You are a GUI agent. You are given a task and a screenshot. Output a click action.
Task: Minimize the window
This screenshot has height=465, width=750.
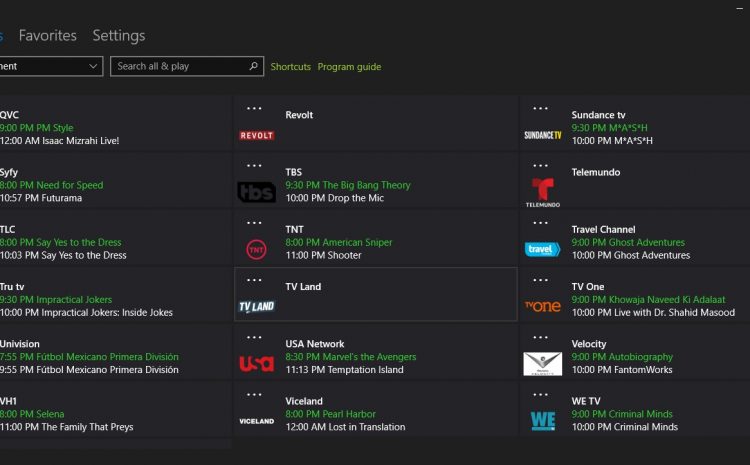pos(739,8)
